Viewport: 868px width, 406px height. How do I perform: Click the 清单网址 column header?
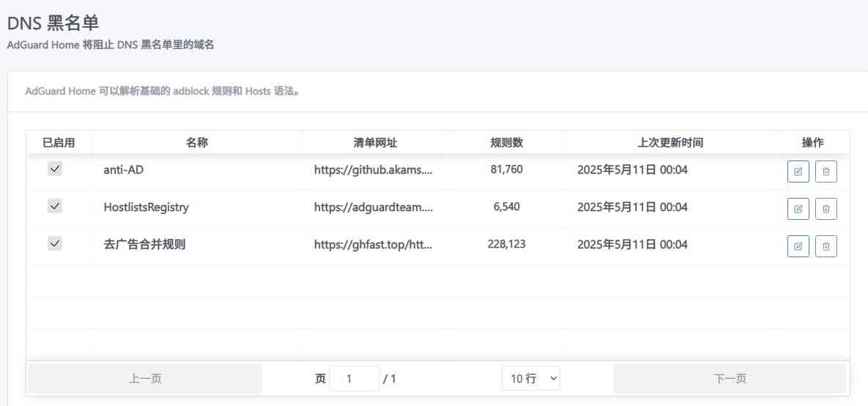(x=375, y=142)
